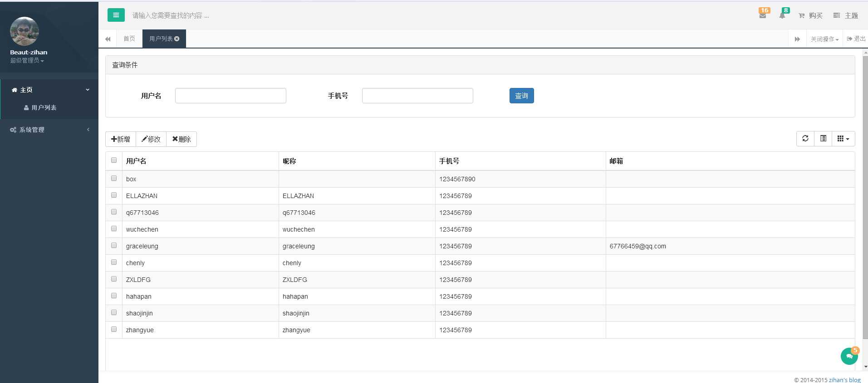Image resolution: width=868 pixels, height=383 pixels.
Task: Open the green chat bubble with badge 5
Action: coord(849,356)
